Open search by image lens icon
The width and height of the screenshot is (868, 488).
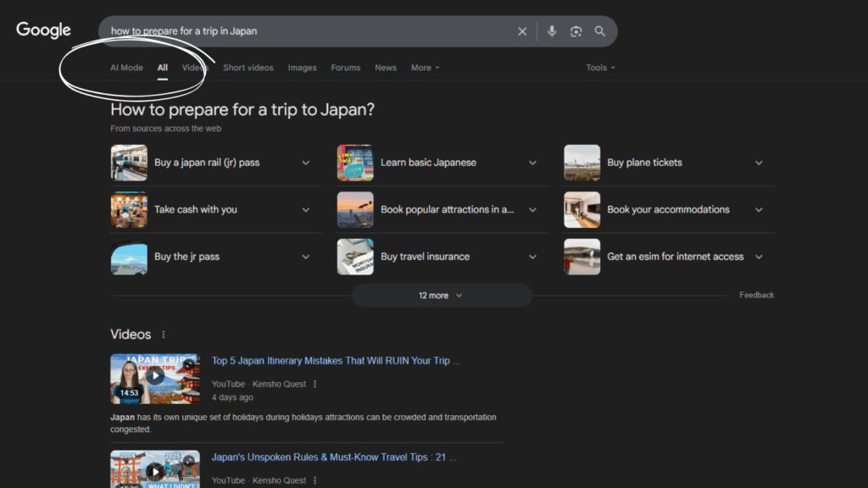pos(576,31)
